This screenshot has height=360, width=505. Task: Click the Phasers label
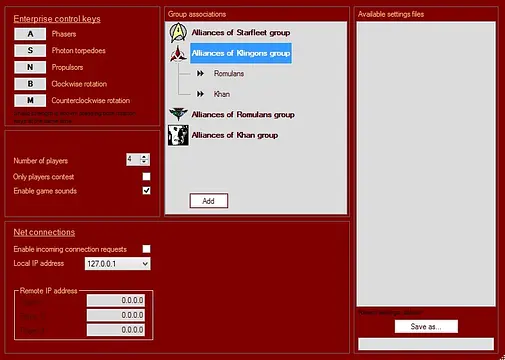click(x=64, y=34)
